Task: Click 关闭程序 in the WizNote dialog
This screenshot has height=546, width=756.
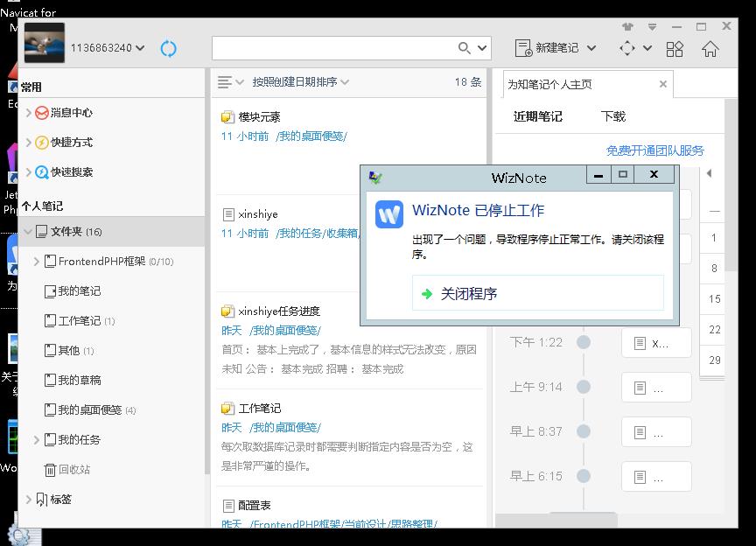Action: coord(537,293)
